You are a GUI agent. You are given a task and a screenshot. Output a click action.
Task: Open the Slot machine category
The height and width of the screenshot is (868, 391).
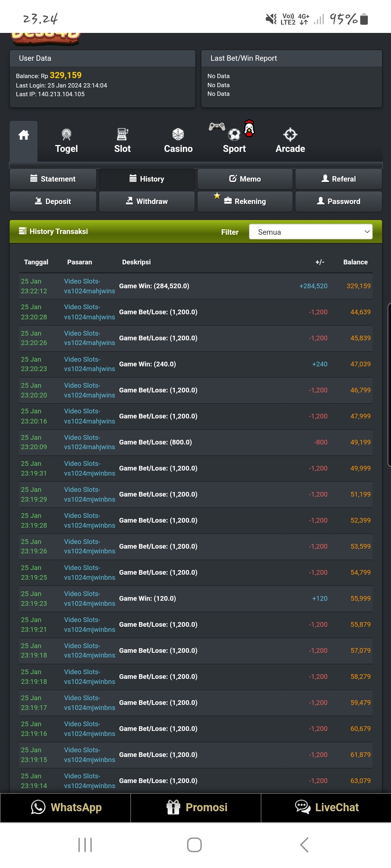click(x=122, y=141)
